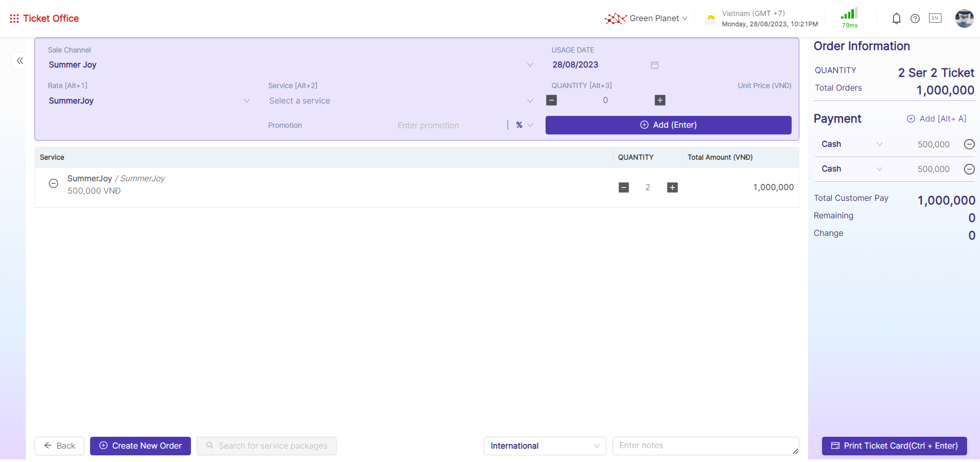Image resolution: width=980 pixels, height=462 pixels.
Task: Increase SummerJoy row quantity
Action: point(672,187)
